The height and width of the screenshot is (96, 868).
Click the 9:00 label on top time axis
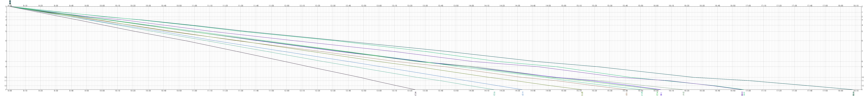[10, 6]
